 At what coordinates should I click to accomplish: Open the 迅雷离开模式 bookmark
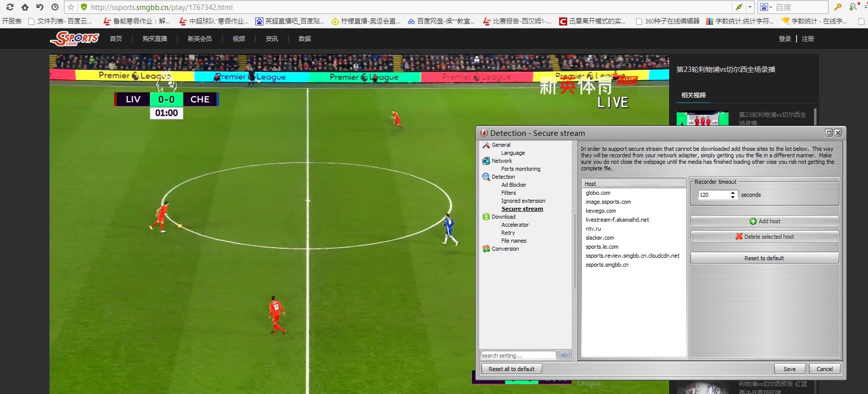pos(593,21)
